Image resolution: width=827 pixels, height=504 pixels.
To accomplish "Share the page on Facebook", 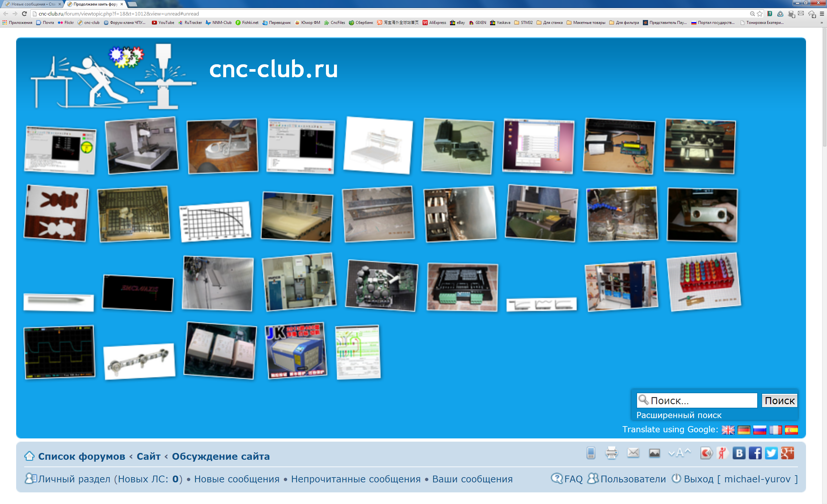I will point(755,453).
